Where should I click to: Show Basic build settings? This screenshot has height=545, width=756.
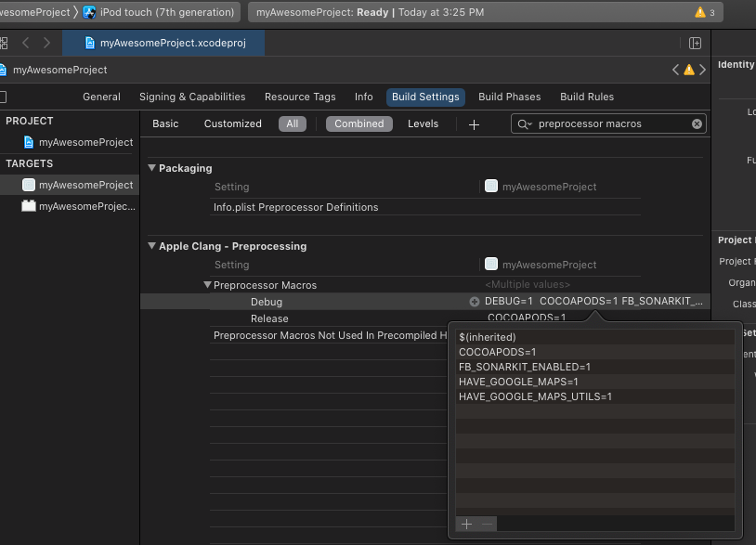click(165, 123)
